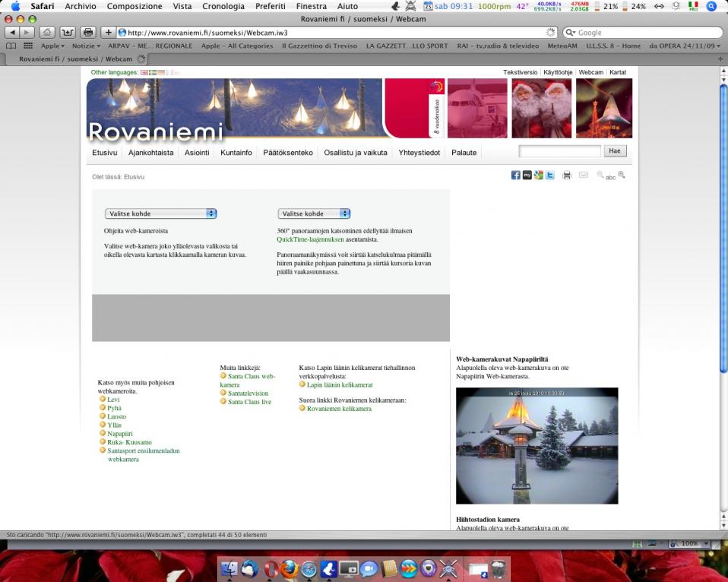Screen dimensions: 728x582
Task: Click the Safari forward arrow button
Action: coord(27,33)
